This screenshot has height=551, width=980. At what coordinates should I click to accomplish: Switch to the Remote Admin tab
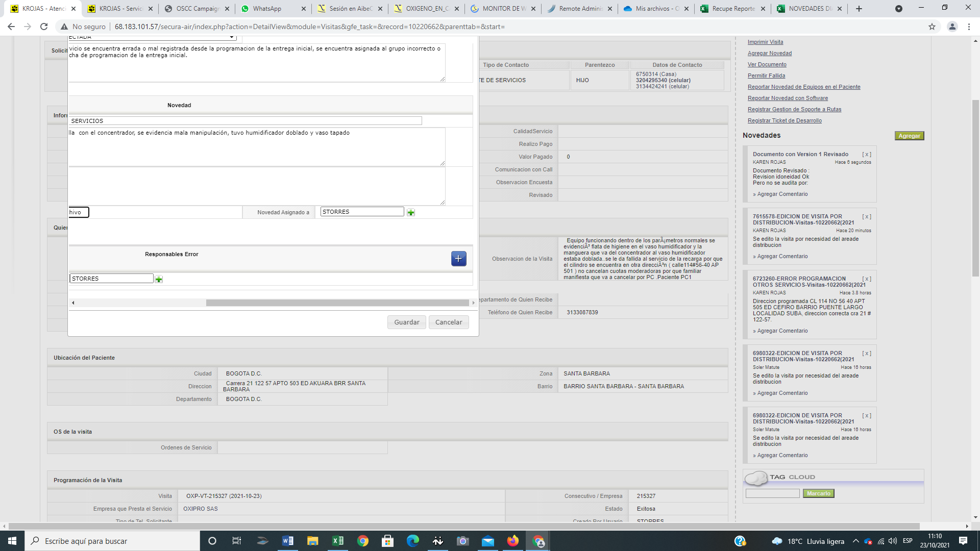pyautogui.click(x=579, y=9)
